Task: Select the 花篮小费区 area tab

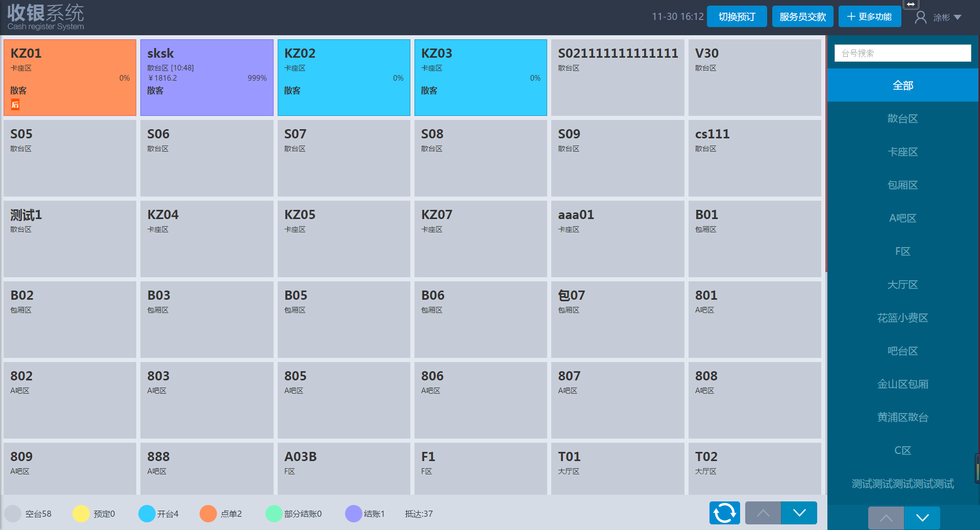Action: (902, 318)
